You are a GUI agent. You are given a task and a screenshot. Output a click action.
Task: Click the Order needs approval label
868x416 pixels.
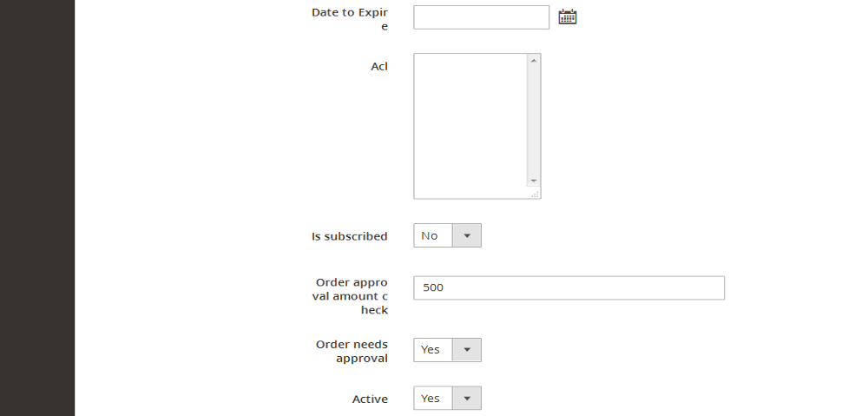click(x=352, y=351)
